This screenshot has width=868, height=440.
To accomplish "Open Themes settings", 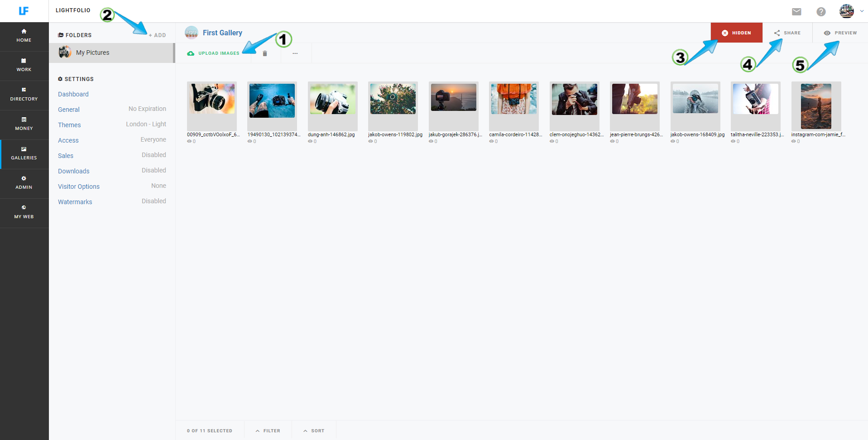I will [x=69, y=125].
